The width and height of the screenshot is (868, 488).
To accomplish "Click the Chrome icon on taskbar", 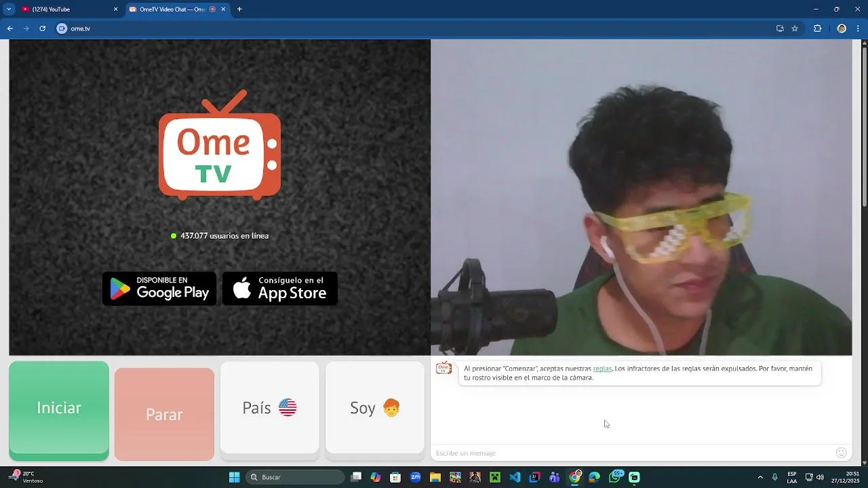I will point(575,477).
